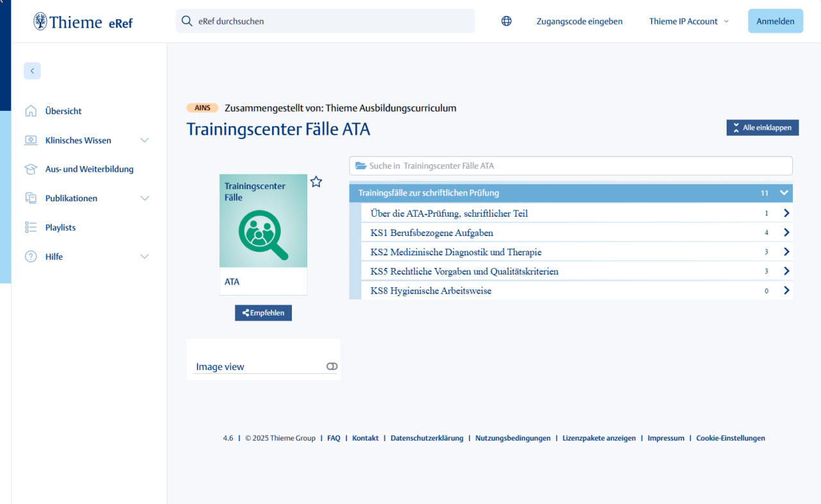Image resolution: width=821 pixels, height=504 pixels.
Task: Select the Klinisches Wissen sidebar icon
Action: pos(32,140)
